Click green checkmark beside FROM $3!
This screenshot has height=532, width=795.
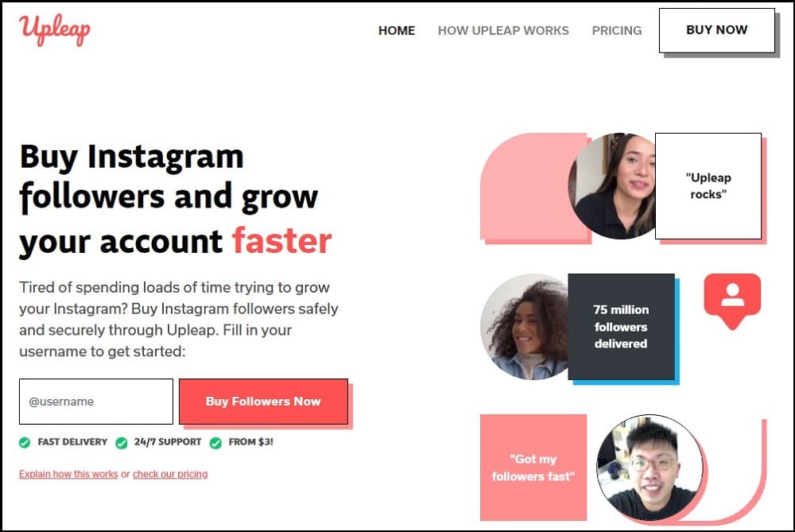coord(215,443)
